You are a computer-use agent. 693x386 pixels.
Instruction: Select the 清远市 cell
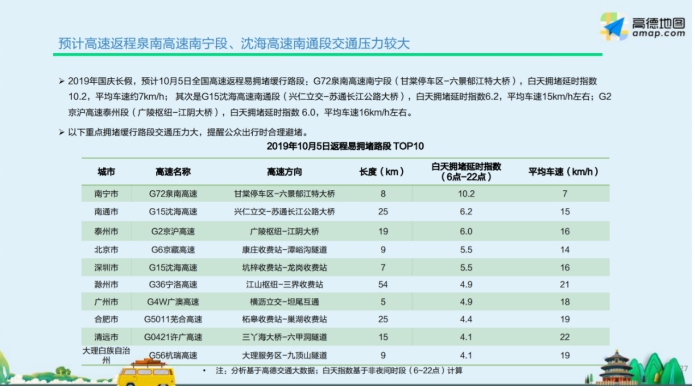pyautogui.click(x=106, y=337)
